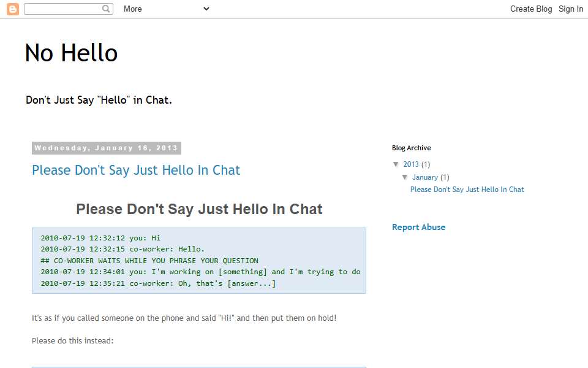Viewport: 588px width, 368px height.
Task: Click the bold gray post heading
Action: [x=199, y=209]
